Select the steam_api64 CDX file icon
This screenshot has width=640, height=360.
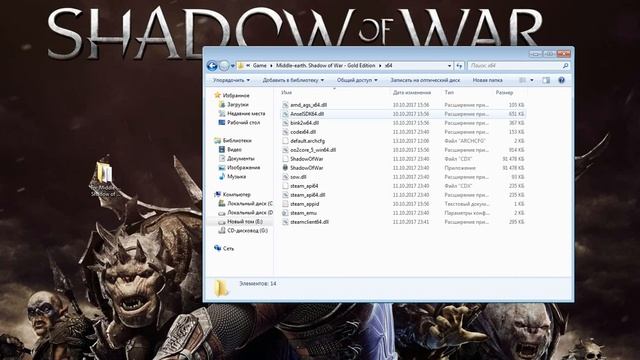[x=285, y=186]
